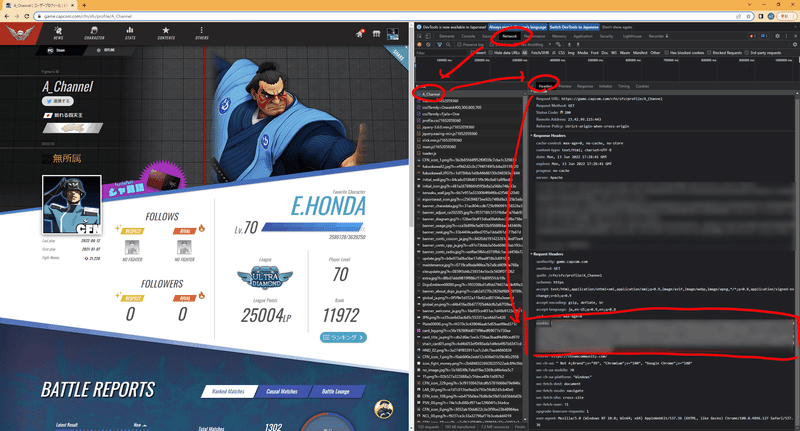This screenshot has height=431, width=800.
Task: Enable 3rd-party requests checkbox
Action: point(746,53)
